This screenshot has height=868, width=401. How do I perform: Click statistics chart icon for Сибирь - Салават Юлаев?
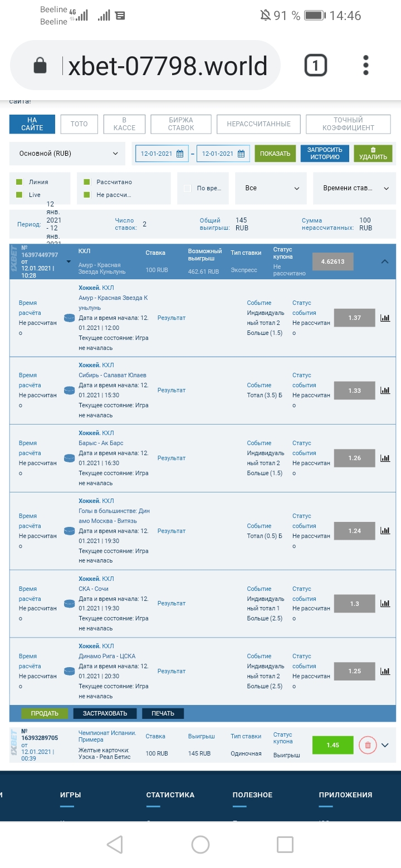(385, 391)
